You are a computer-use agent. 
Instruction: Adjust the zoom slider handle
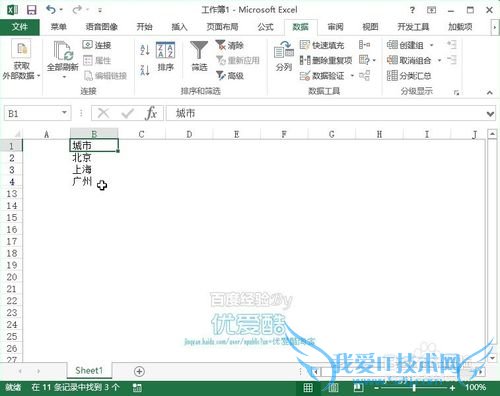(414, 388)
